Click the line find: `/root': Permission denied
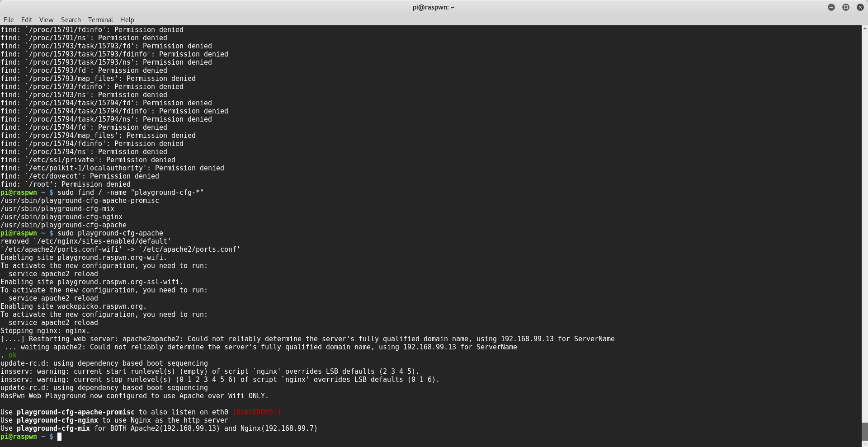Image resolution: width=868 pixels, height=447 pixels. (66, 184)
